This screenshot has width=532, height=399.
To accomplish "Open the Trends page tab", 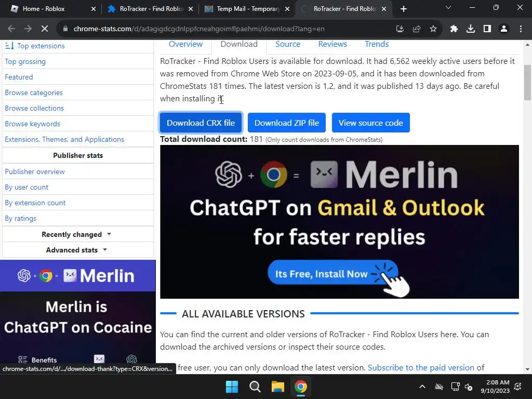I will (377, 44).
